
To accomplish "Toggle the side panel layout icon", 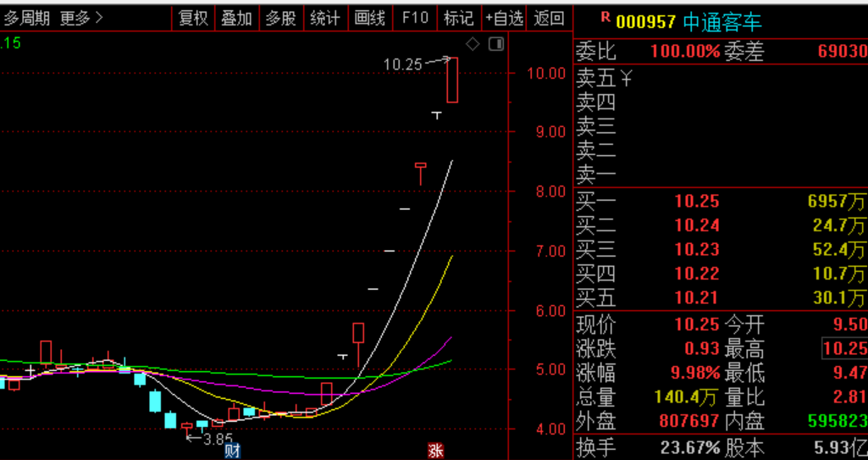I will (x=496, y=44).
